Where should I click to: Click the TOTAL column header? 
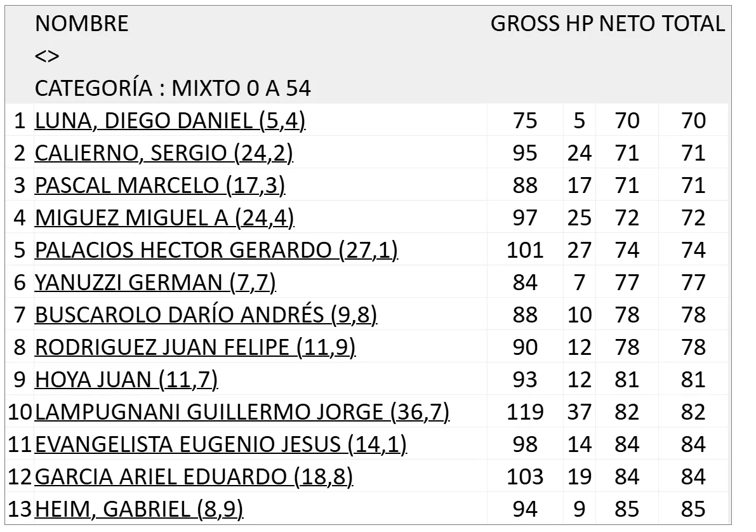[693, 24]
